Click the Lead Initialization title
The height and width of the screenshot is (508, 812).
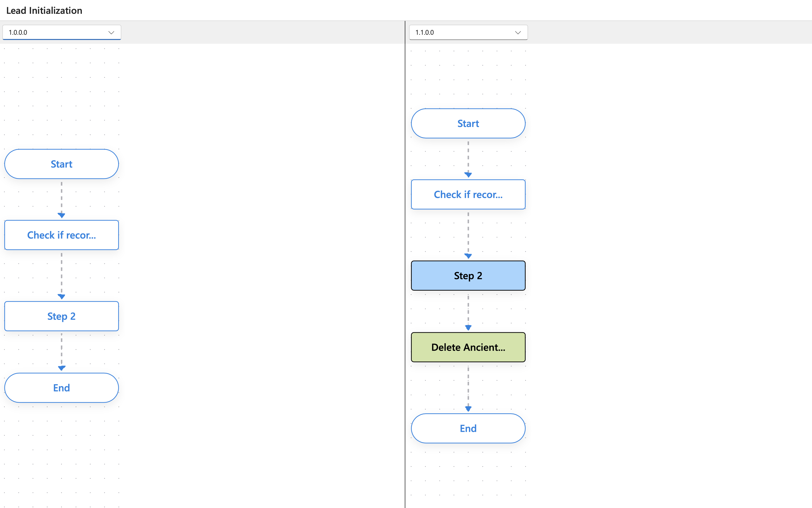point(44,10)
